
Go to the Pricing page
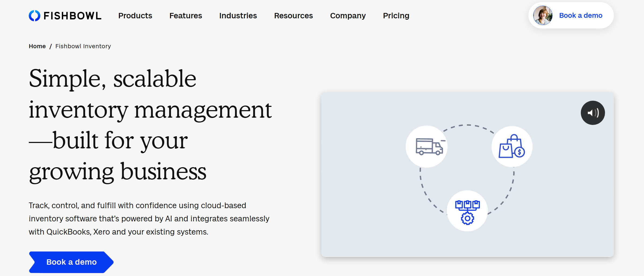coord(396,16)
